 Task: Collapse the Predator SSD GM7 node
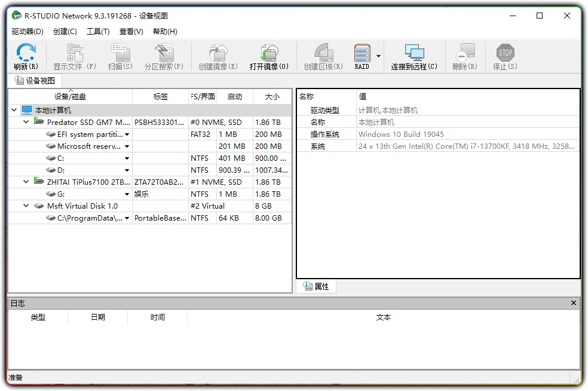click(x=26, y=122)
